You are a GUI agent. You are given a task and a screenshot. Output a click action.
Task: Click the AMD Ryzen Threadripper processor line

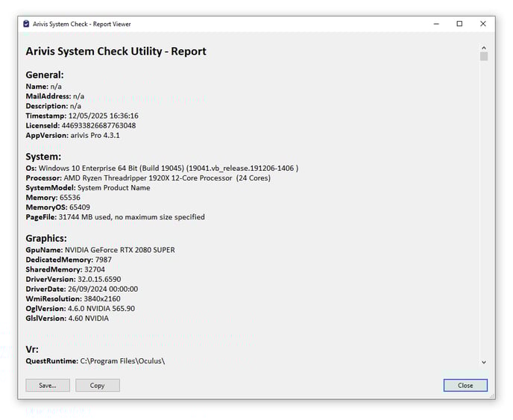point(168,178)
